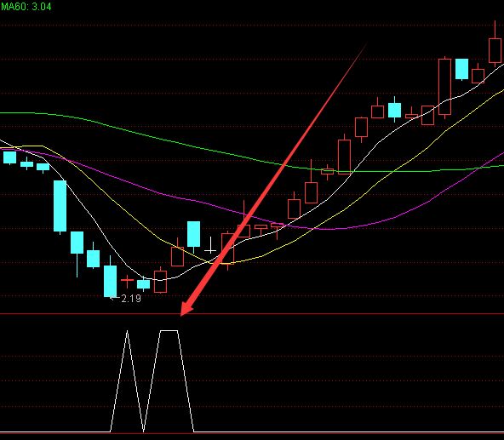Click the white cross doji candle
Viewport: 504px width, 440px height.
pyautogui.click(x=210, y=246)
